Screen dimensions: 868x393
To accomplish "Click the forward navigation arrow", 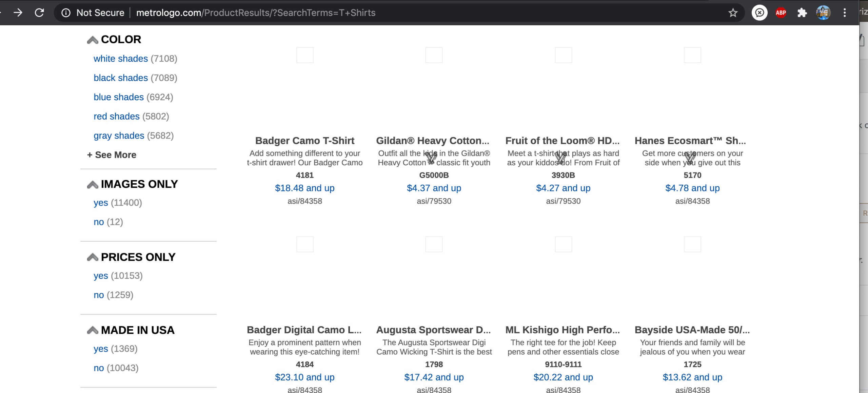I will click(18, 13).
